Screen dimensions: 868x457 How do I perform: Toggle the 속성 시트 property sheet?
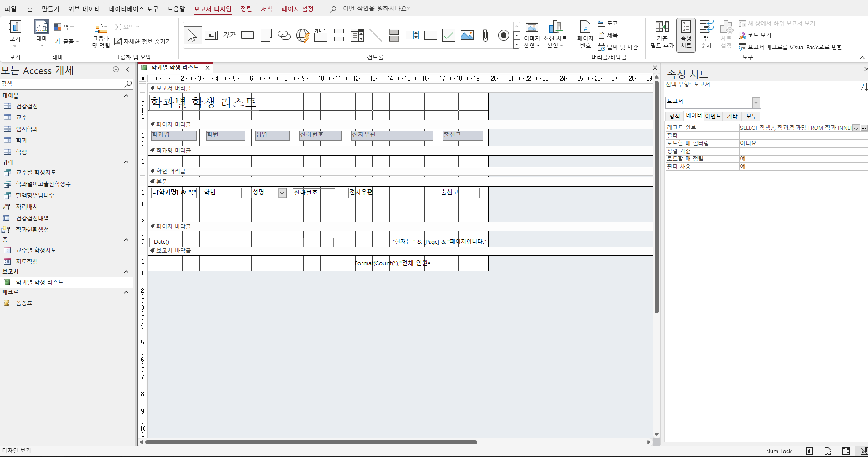686,35
